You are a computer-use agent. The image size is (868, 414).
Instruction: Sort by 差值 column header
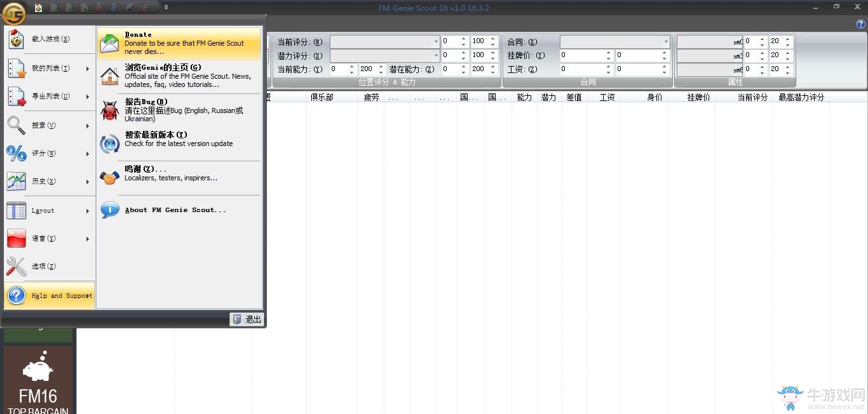coord(574,97)
